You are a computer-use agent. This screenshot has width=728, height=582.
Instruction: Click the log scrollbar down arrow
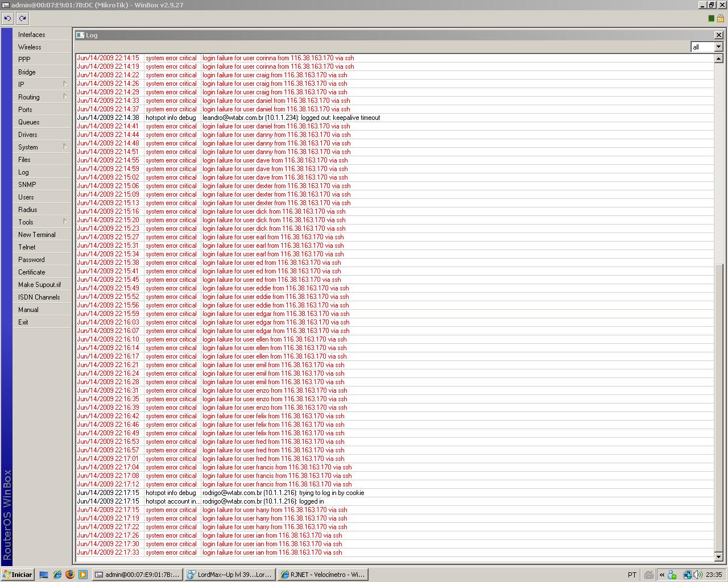point(718,557)
